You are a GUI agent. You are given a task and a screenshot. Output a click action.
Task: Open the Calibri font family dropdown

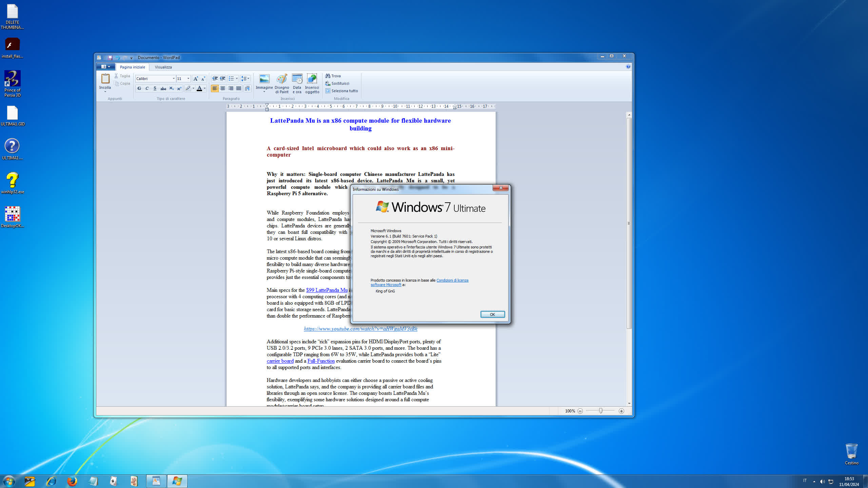point(174,79)
